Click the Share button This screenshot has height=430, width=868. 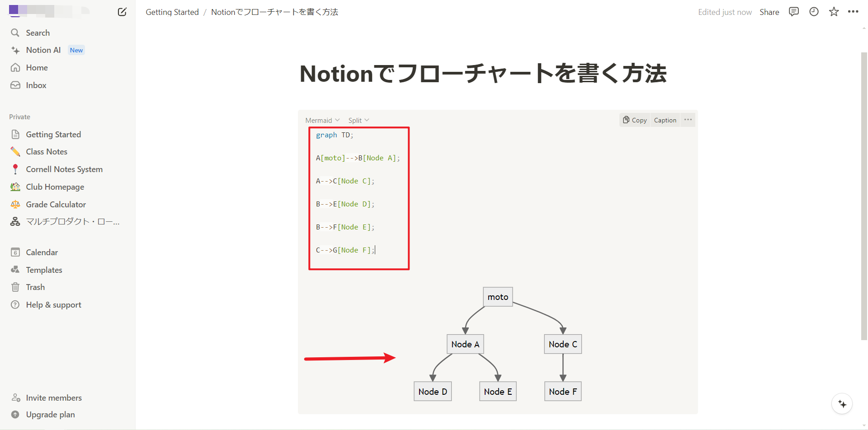(x=769, y=12)
